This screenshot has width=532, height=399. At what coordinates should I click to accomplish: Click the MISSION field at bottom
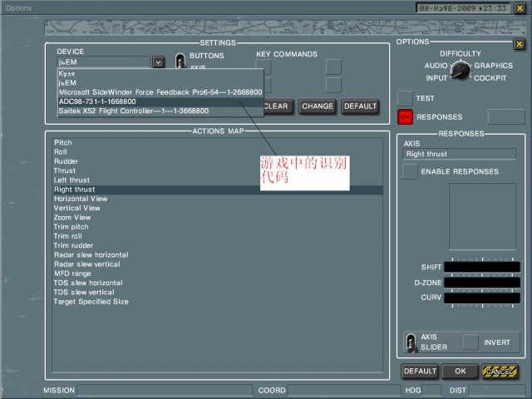(x=165, y=390)
